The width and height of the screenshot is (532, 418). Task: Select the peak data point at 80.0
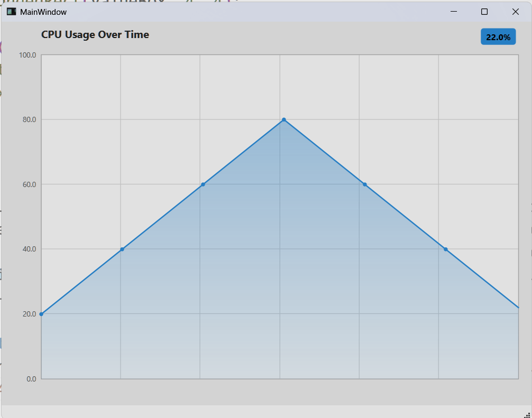[x=283, y=119]
